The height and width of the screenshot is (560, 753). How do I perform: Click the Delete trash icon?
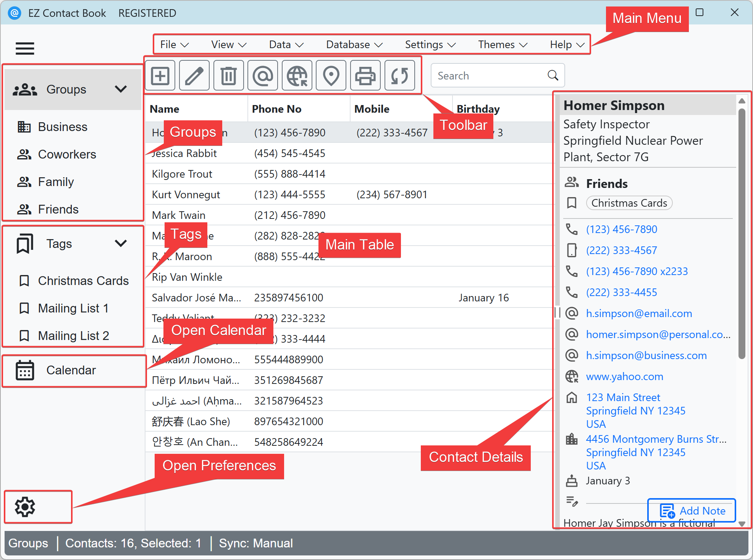[x=228, y=75]
